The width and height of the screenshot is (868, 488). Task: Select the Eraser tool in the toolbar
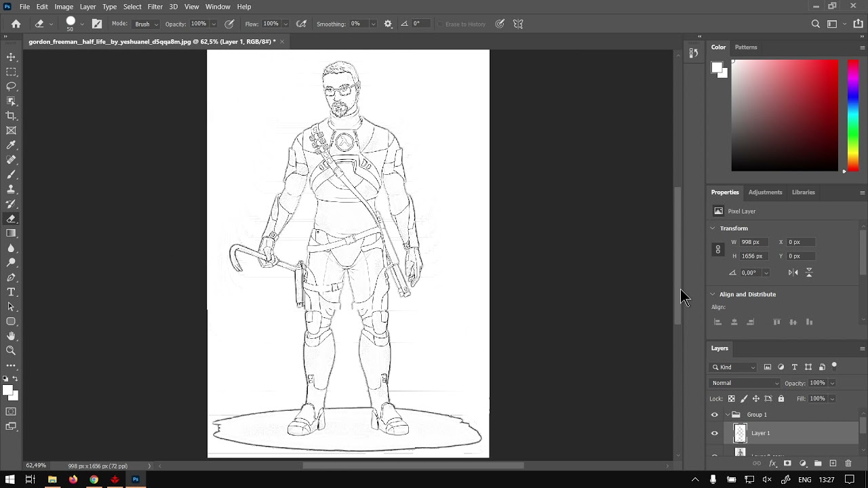coord(11,219)
